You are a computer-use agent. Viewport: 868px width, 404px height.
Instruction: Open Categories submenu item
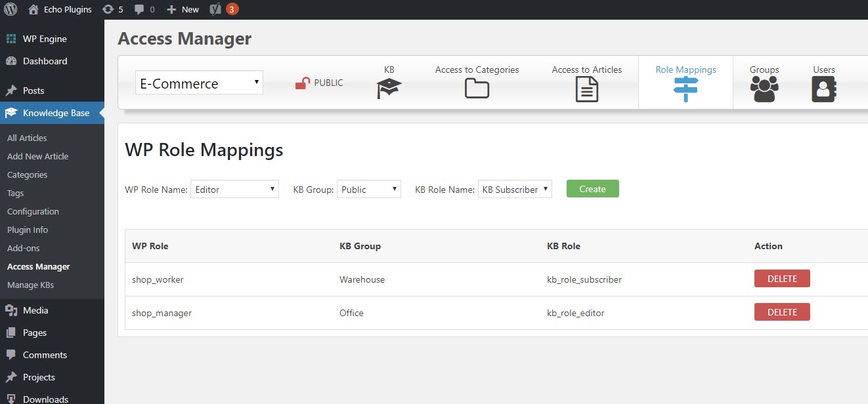pos(27,174)
